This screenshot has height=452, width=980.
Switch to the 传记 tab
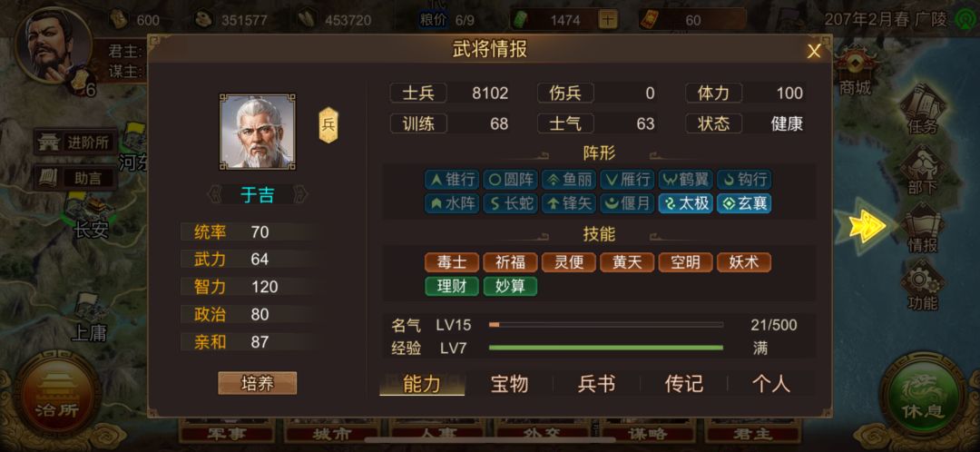point(684,384)
